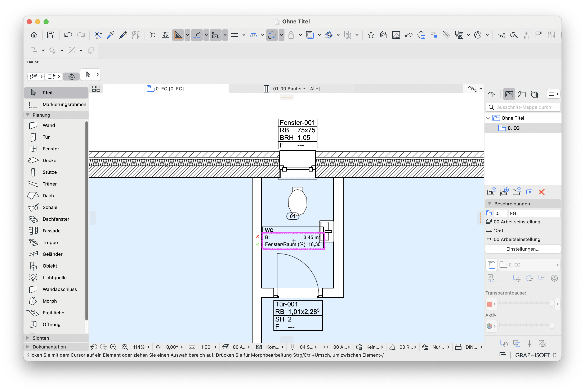This screenshot has height=392, width=585.
Task: Switch to the 0. EG [0. EG] tab
Action: (x=165, y=89)
